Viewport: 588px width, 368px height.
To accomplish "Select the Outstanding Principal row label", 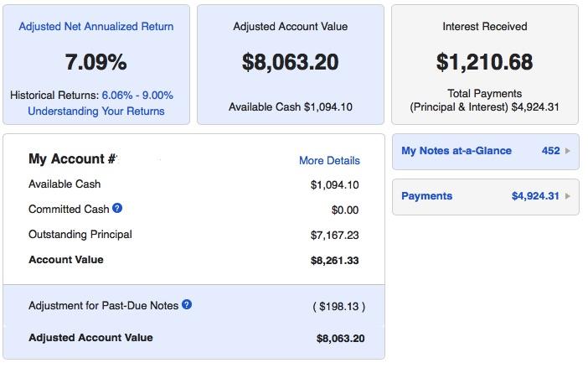I will pyautogui.click(x=80, y=235).
